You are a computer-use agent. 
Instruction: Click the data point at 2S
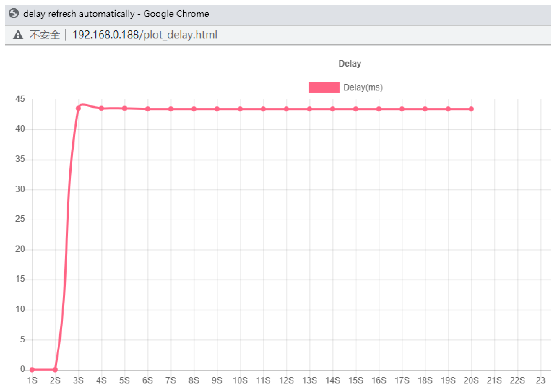55,370
